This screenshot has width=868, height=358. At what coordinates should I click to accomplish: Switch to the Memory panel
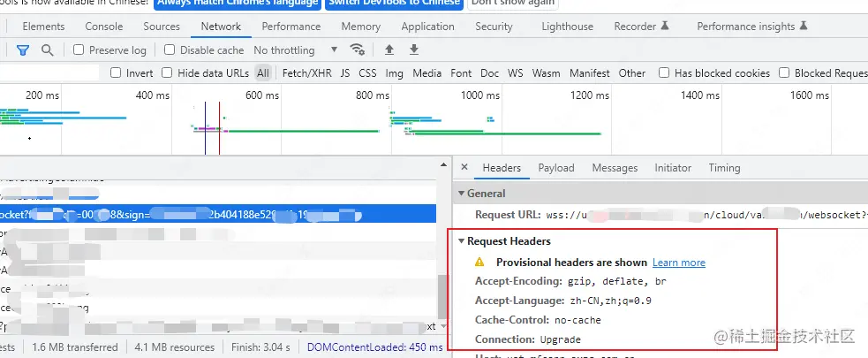click(x=361, y=26)
